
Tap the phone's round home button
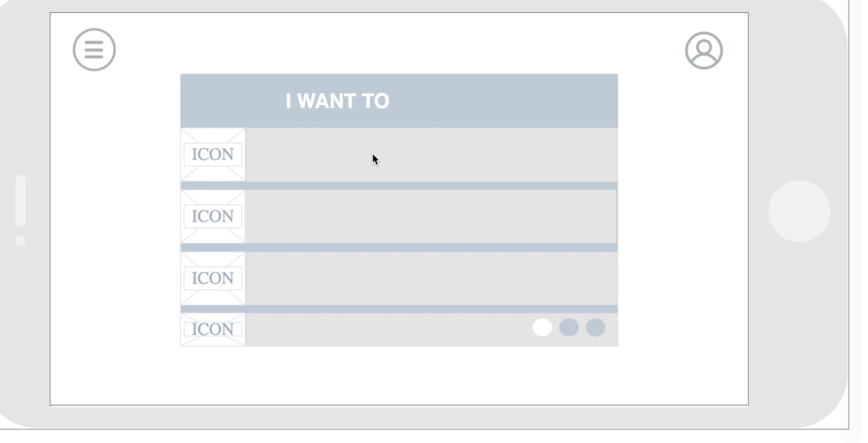point(799,211)
